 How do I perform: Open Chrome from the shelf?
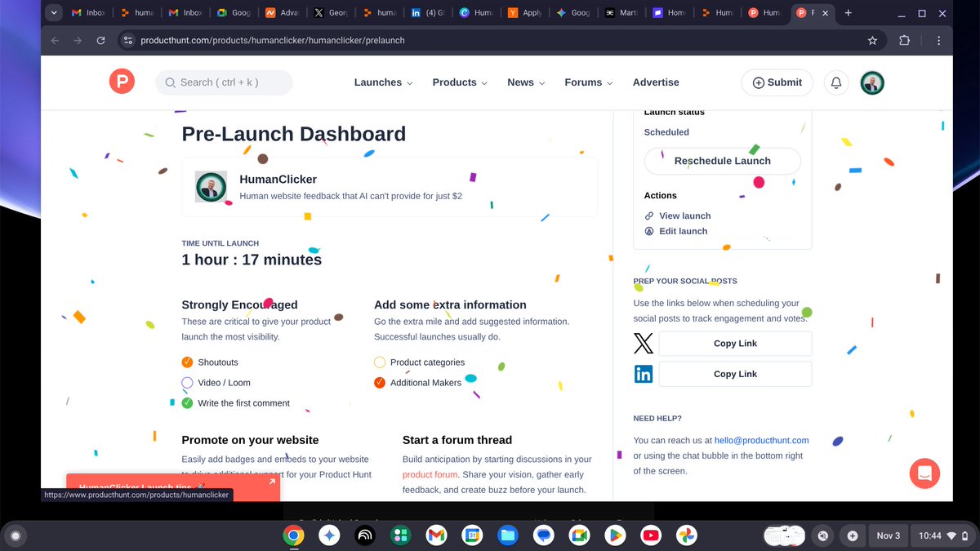[293, 535]
